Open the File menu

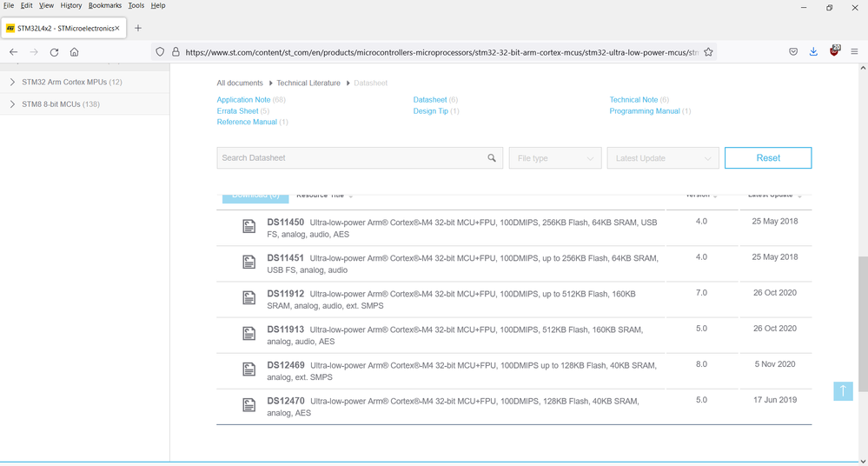click(9, 5)
